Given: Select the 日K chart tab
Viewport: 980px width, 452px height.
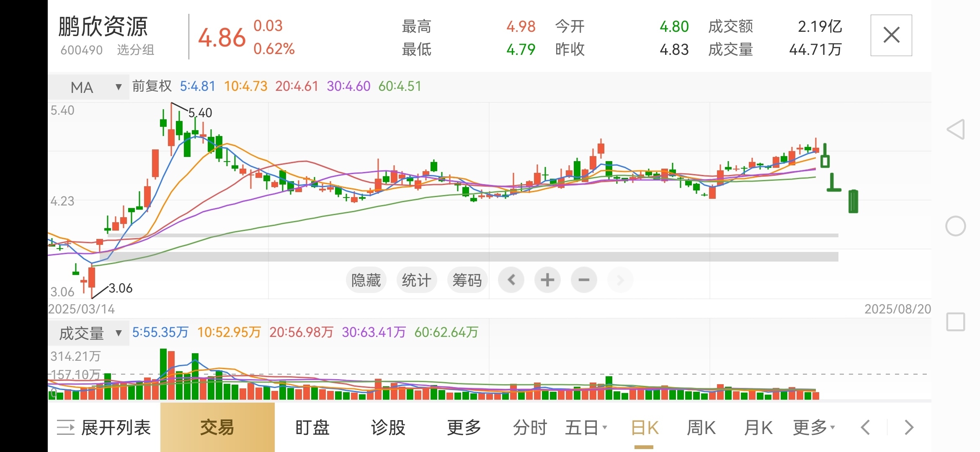Looking at the screenshot, I should [645, 427].
